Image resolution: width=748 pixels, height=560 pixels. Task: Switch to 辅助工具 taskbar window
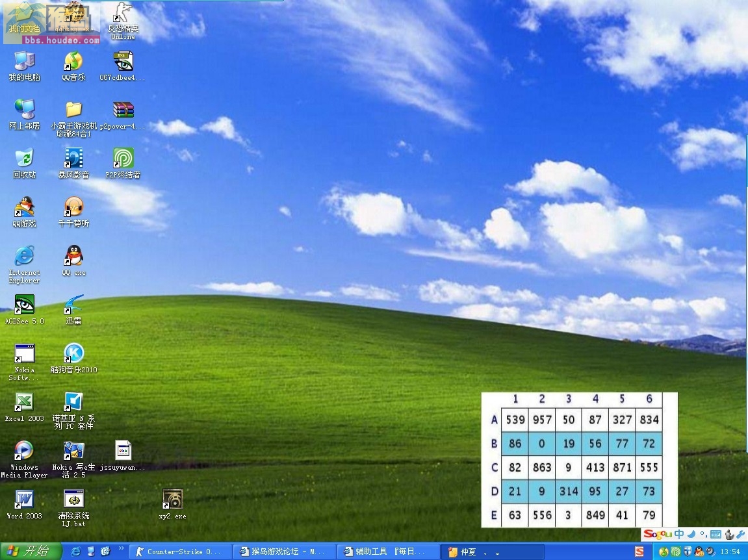coord(389,552)
